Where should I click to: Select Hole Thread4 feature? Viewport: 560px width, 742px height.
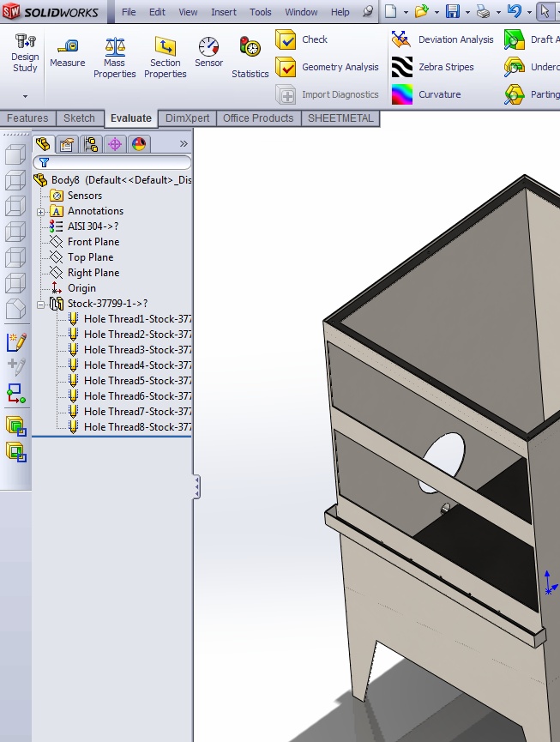pos(129,365)
